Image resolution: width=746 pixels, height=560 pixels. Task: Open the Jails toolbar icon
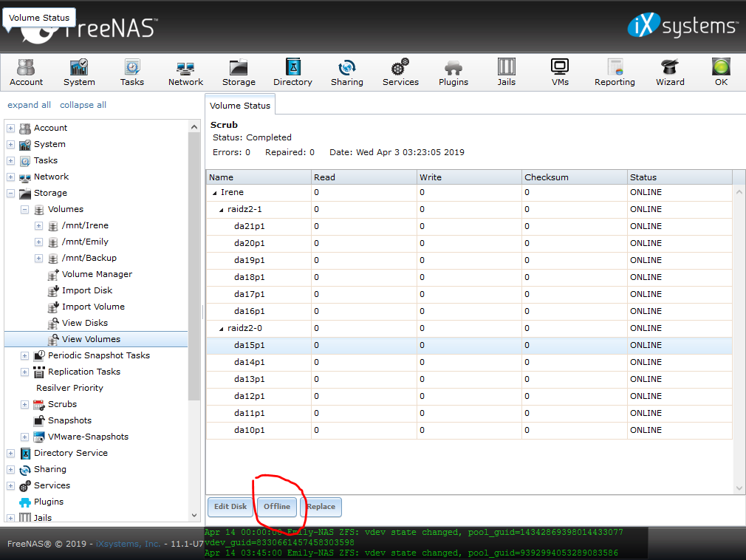506,72
